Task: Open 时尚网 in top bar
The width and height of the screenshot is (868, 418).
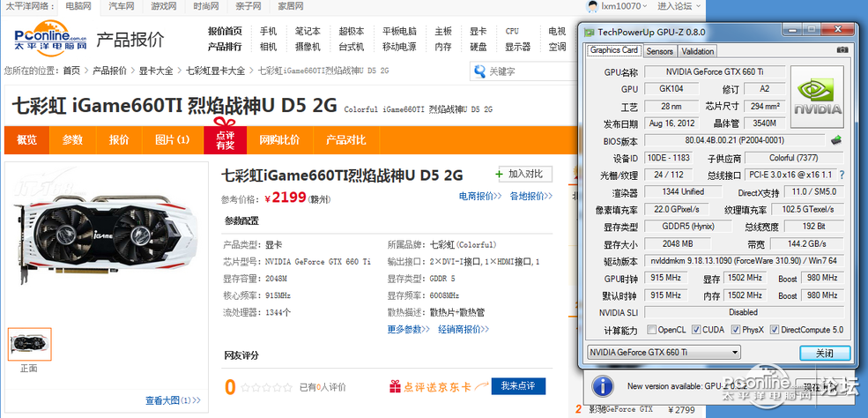Action: [x=205, y=7]
